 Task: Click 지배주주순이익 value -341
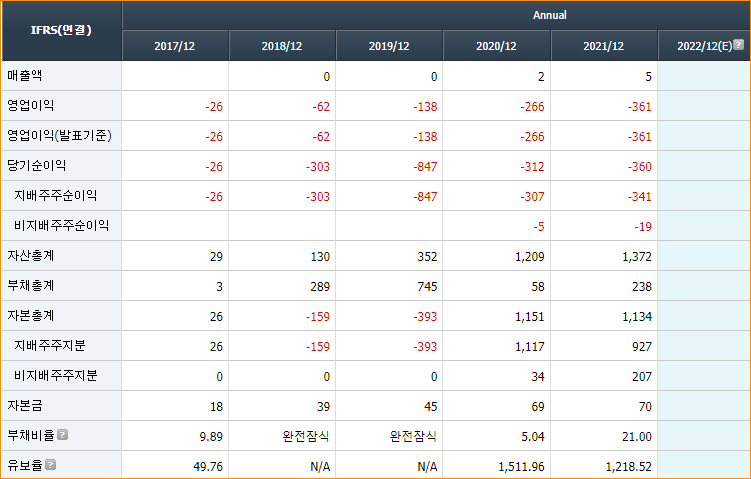[640, 196]
